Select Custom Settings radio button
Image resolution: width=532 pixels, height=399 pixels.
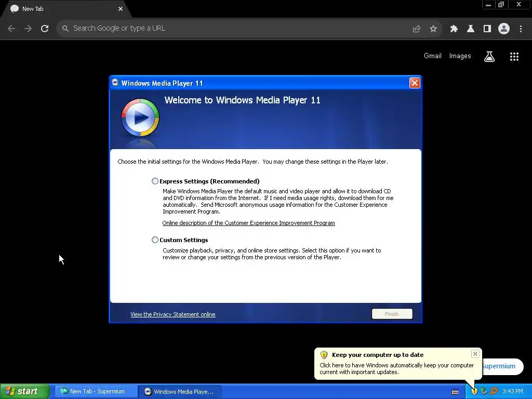pyautogui.click(x=155, y=240)
